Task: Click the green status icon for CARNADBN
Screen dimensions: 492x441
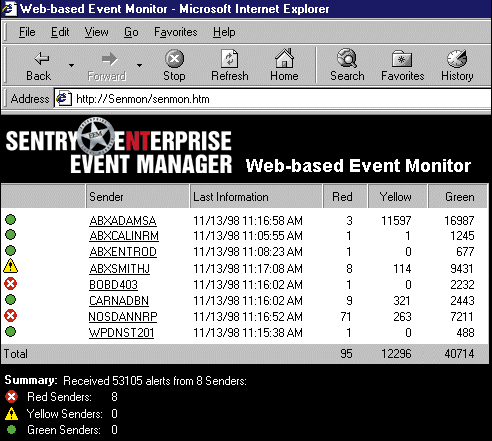Action: tap(10, 300)
